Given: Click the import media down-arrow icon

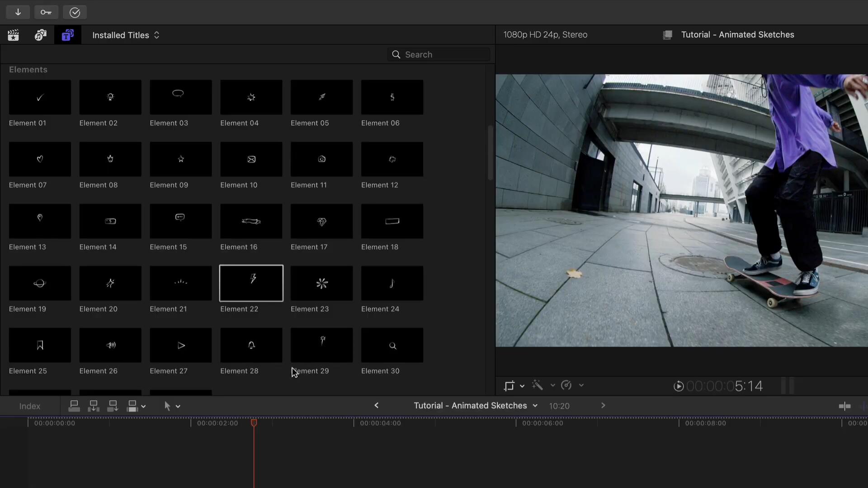Looking at the screenshot, I should (x=18, y=12).
